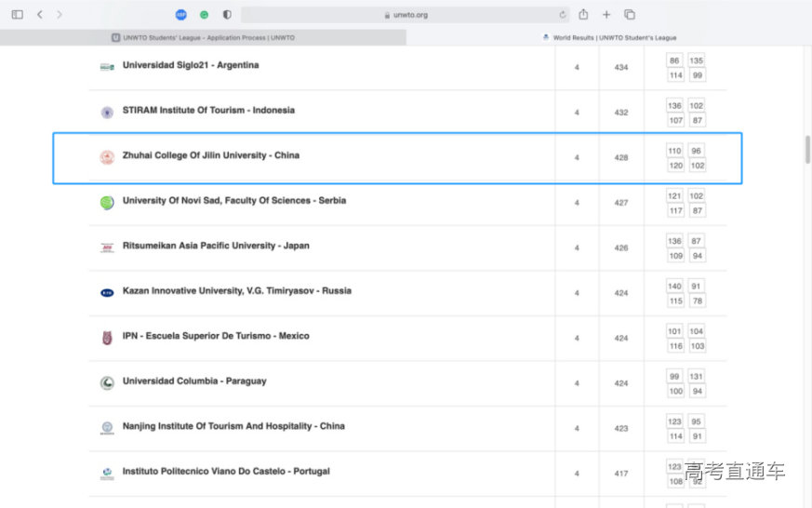Switch to Application Process tab

203,38
